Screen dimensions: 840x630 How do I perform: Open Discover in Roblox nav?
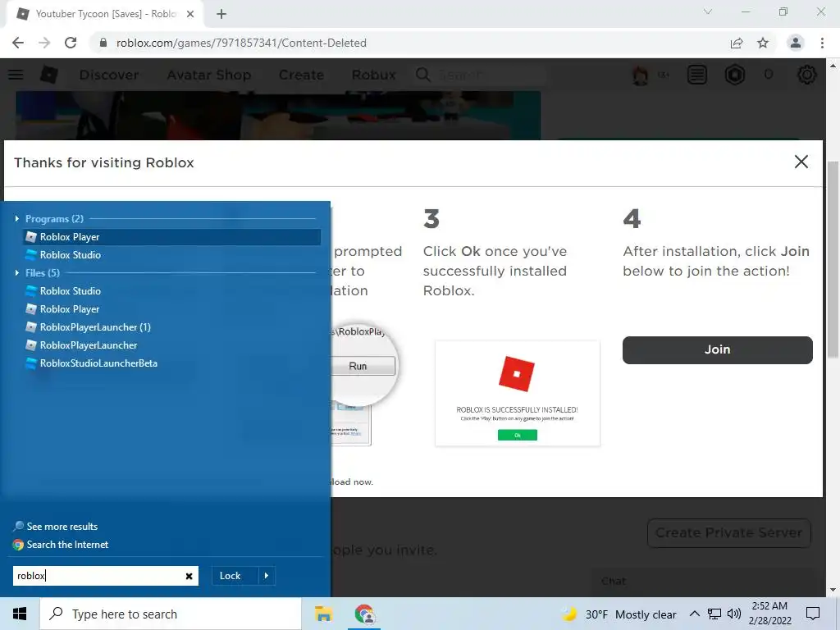point(109,75)
